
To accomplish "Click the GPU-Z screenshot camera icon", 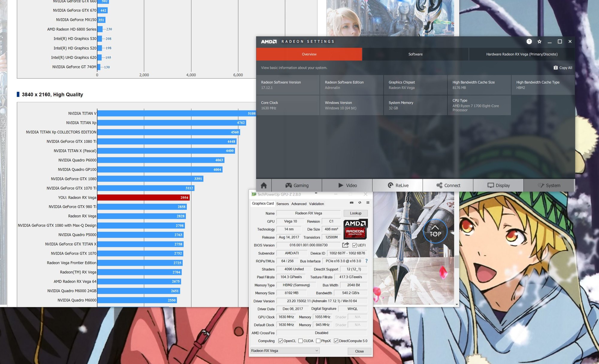I will pyautogui.click(x=352, y=203).
